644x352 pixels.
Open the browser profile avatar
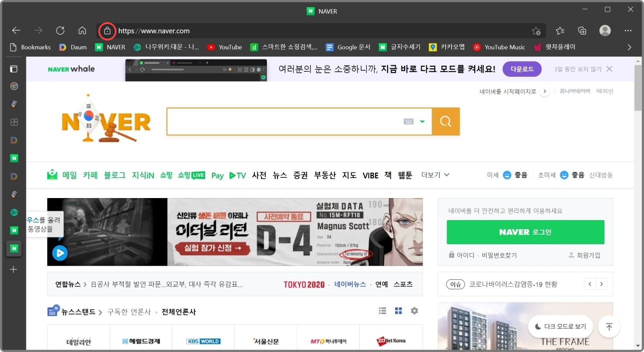click(605, 31)
